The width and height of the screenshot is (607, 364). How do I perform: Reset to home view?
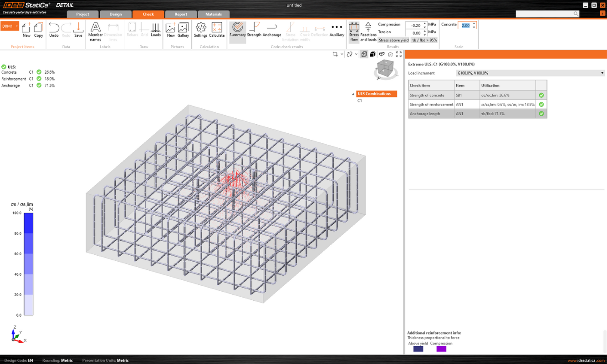(x=390, y=54)
